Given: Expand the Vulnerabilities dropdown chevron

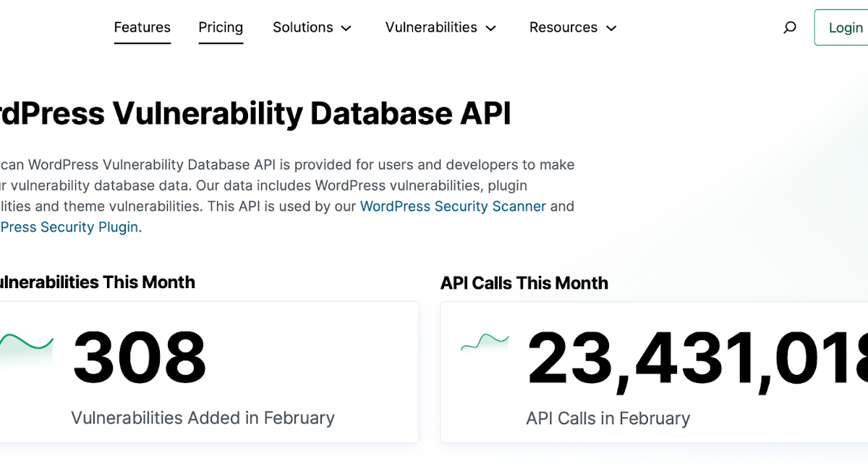Looking at the screenshot, I should (x=491, y=28).
